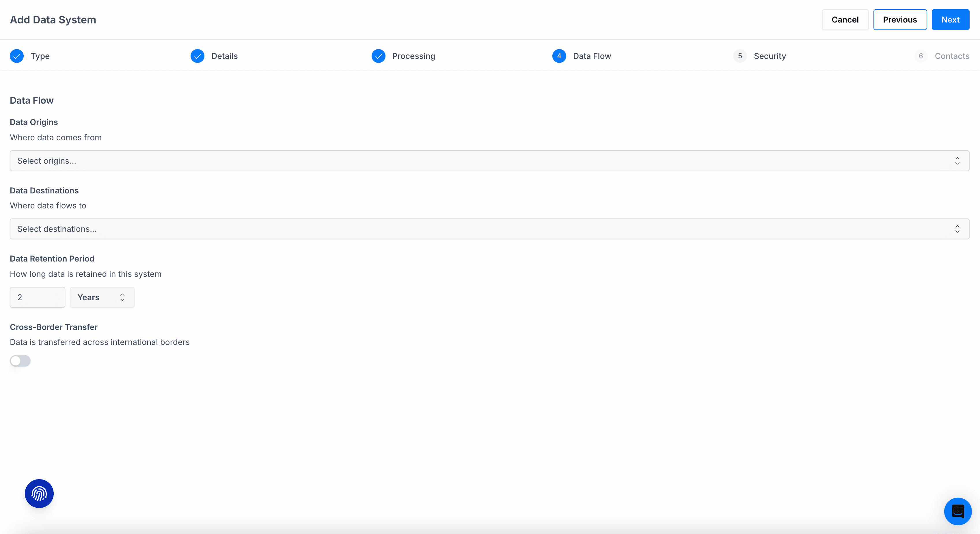Click the Type step checkmark icon
This screenshot has width=980, height=534.
point(17,56)
